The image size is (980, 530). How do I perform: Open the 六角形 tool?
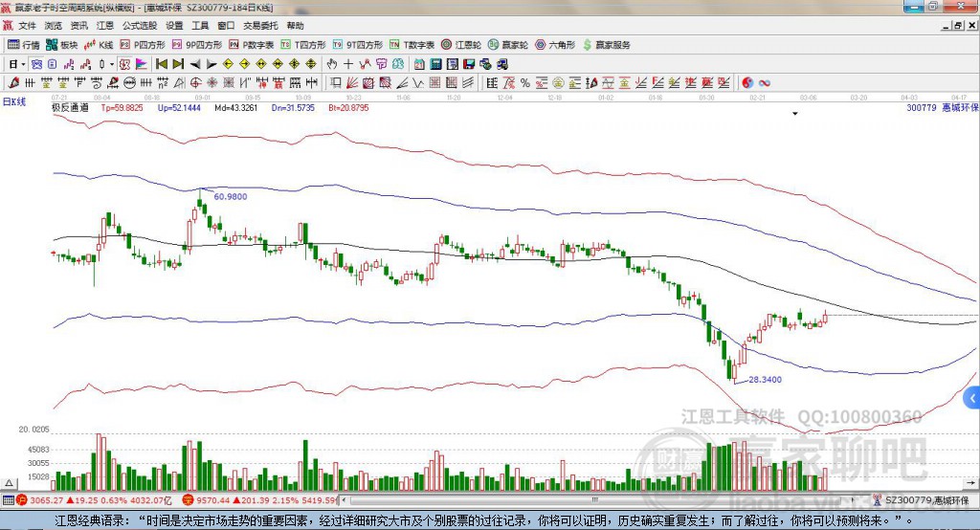[x=555, y=45]
